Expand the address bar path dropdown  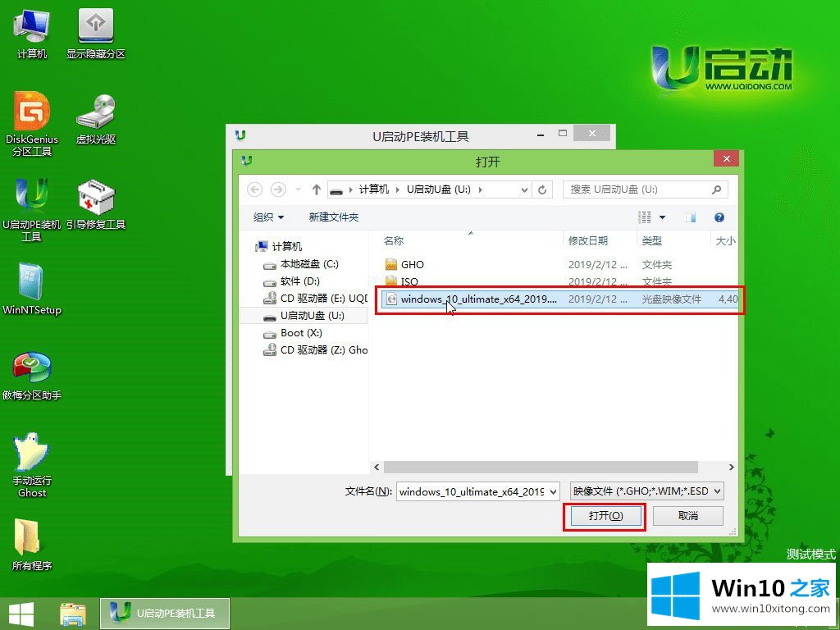click(524, 189)
